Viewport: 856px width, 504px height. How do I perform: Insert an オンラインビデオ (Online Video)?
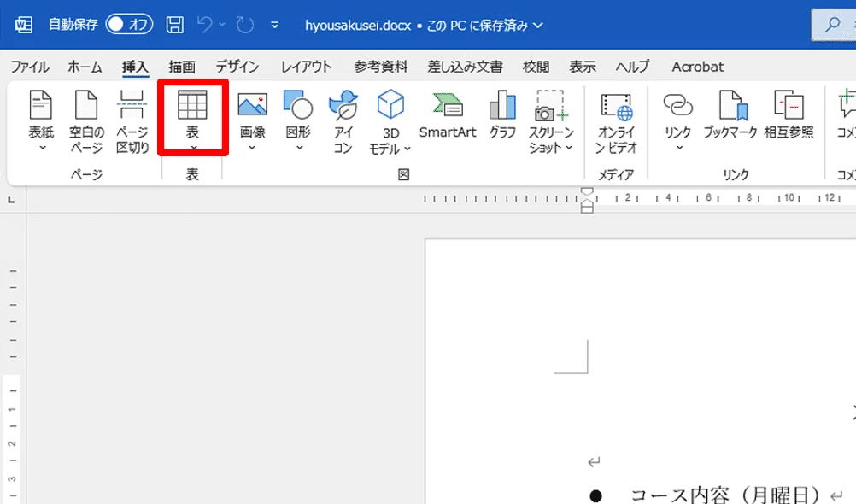tap(616, 123)
